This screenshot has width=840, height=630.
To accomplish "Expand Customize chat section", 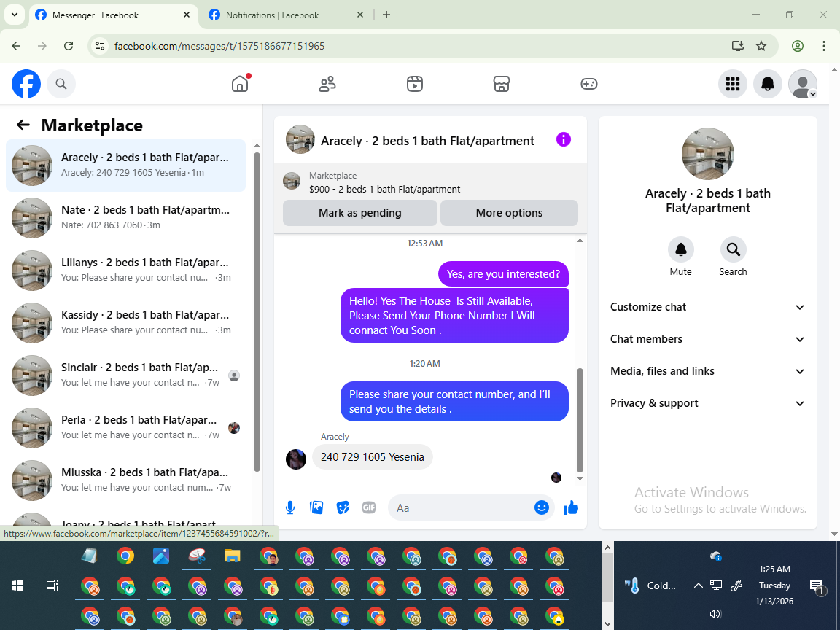I will (x=708, y=307).
